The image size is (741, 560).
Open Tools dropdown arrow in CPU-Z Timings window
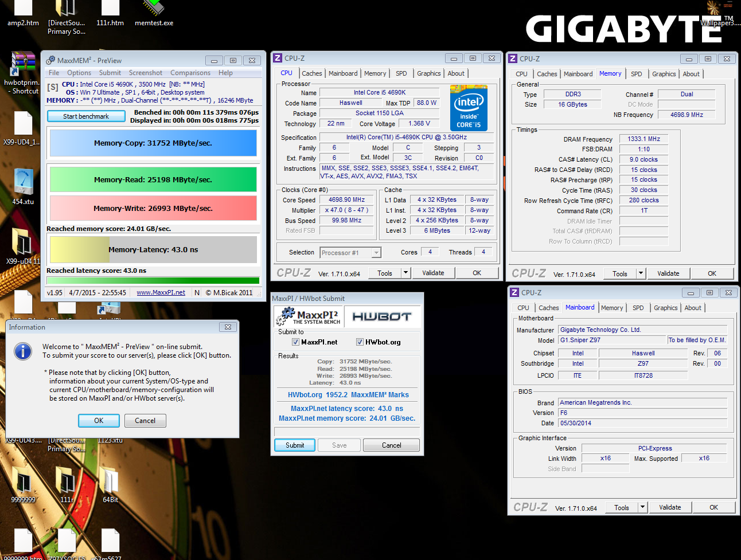[641, 273]
